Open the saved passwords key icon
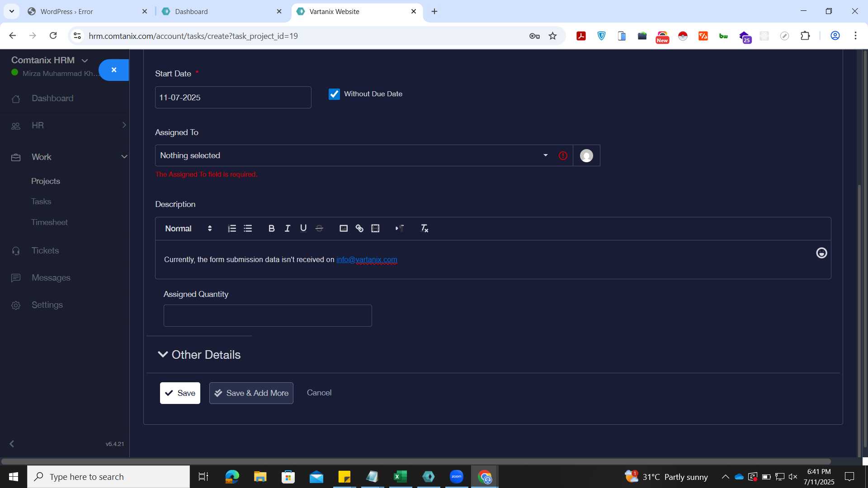The width and height of the screenshot is (868, 488). pos(534,36)
